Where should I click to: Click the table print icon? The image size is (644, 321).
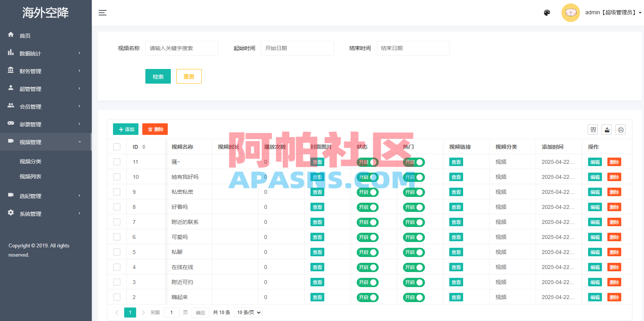[x=620, y=129]
